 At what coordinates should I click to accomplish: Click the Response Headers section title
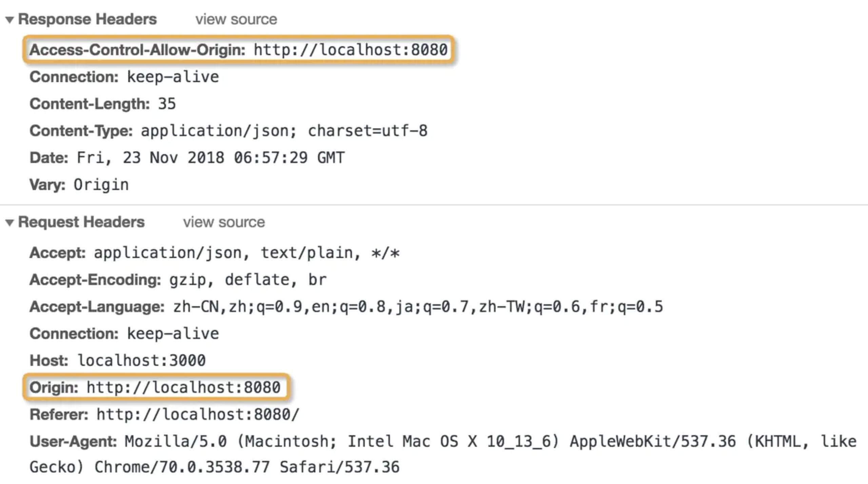87,19
